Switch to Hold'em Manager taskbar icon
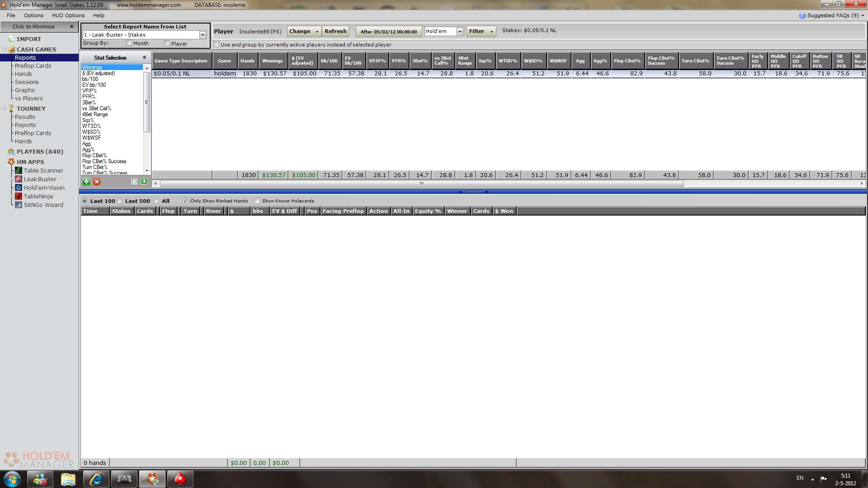The width and height of the screenshot is (868, 488). [x=152, y=479]
